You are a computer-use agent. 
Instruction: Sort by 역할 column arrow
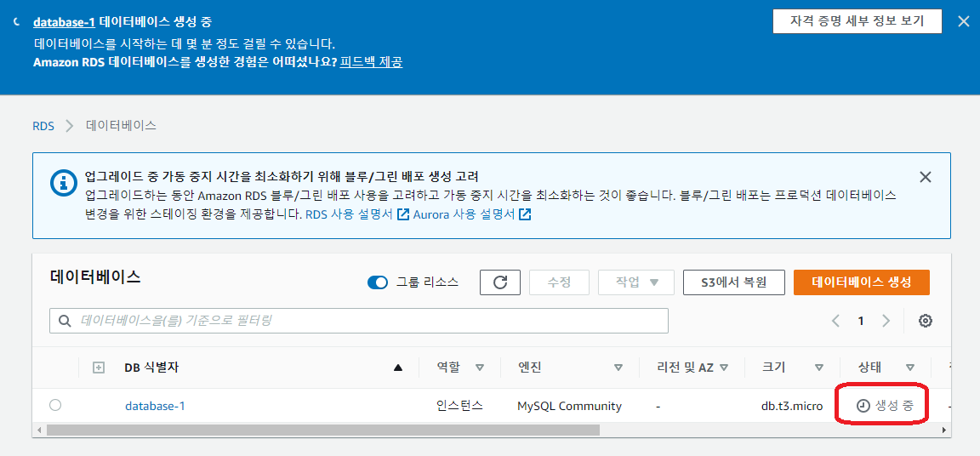pos(480,368)
